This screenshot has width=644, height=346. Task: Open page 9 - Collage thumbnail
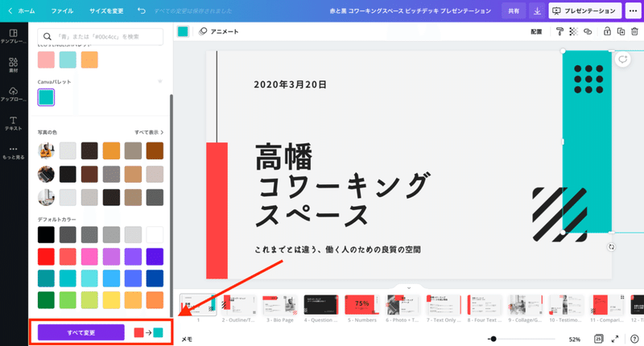(526, 305)
